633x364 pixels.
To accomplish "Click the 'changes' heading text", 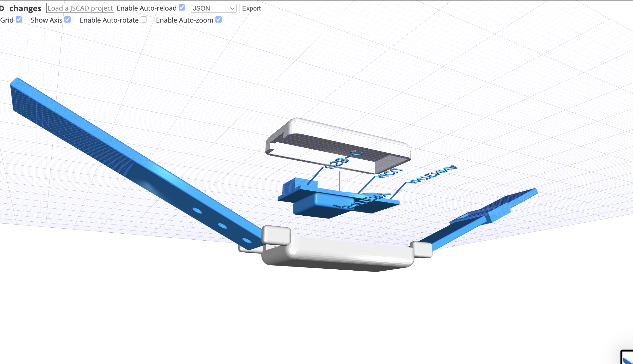I will click(x=25, y=8).
